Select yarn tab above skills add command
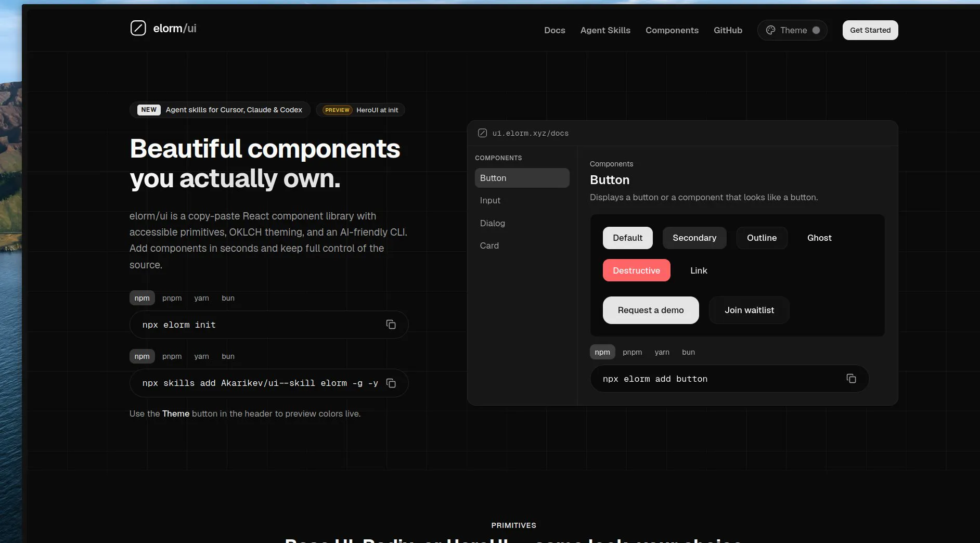This screenshot has height=543, width=980. (x=201, y=356)
